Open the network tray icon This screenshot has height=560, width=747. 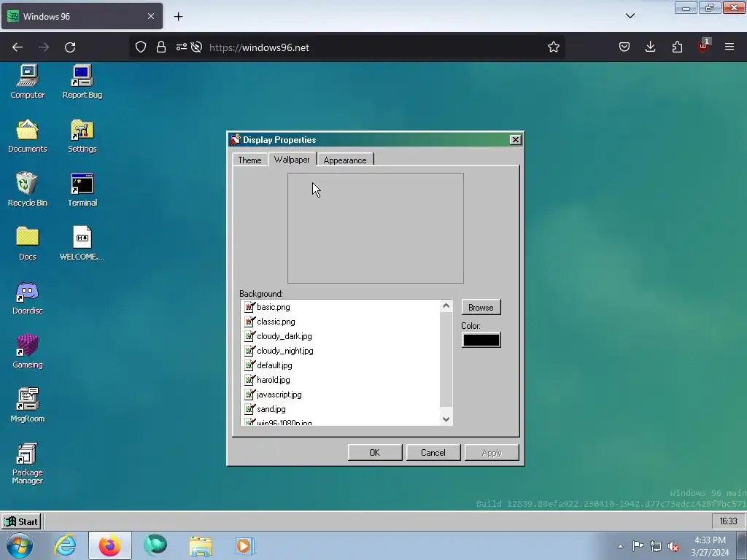click(x=656, y=546)
